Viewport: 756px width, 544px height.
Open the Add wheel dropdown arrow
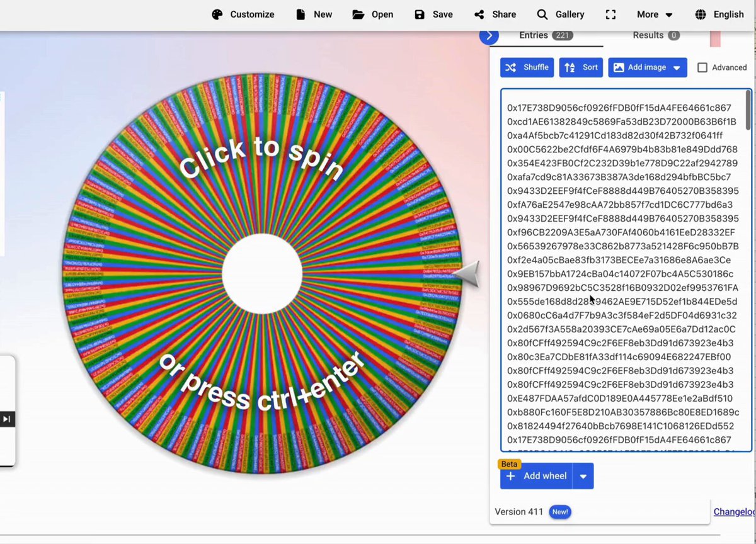583,477
